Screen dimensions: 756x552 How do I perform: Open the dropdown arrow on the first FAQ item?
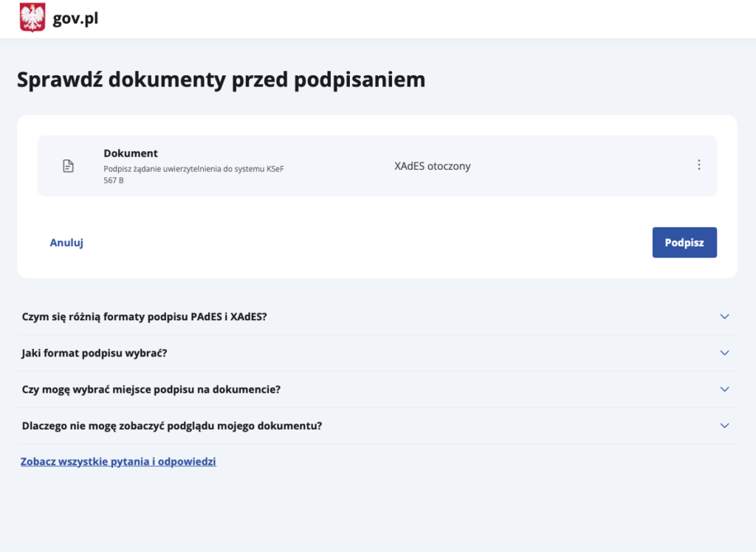[x=724, y=316]
